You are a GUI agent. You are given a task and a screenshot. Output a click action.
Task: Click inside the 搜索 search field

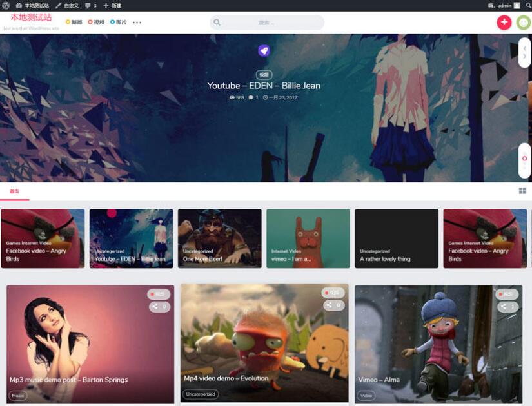[268, 22]
